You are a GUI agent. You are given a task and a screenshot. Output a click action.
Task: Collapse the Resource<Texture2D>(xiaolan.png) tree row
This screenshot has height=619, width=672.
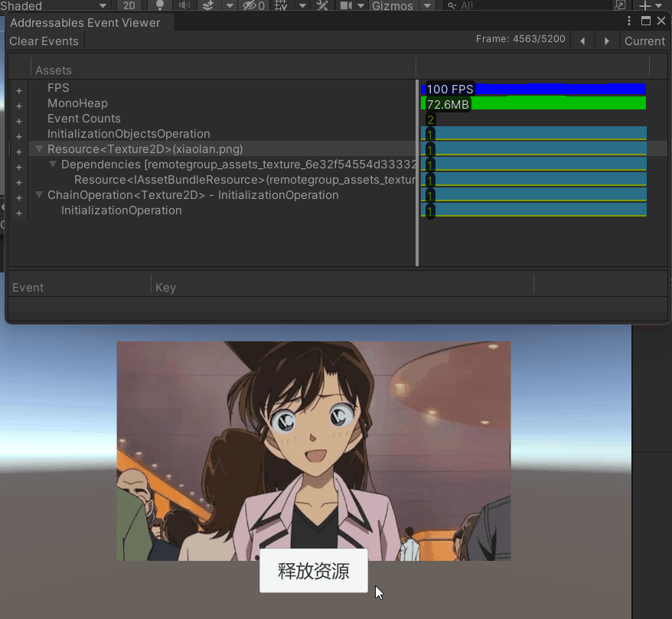click(39, 148)
